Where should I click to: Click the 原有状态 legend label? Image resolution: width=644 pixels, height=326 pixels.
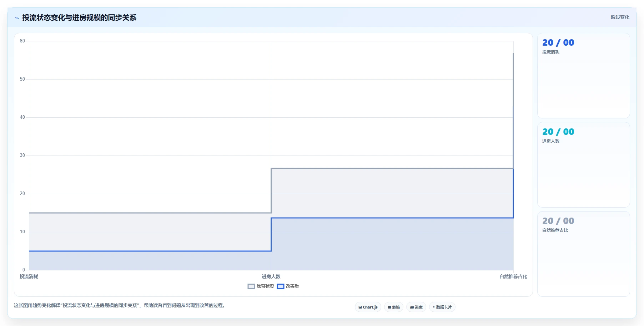pyautogui.click(x=265, y=286)
